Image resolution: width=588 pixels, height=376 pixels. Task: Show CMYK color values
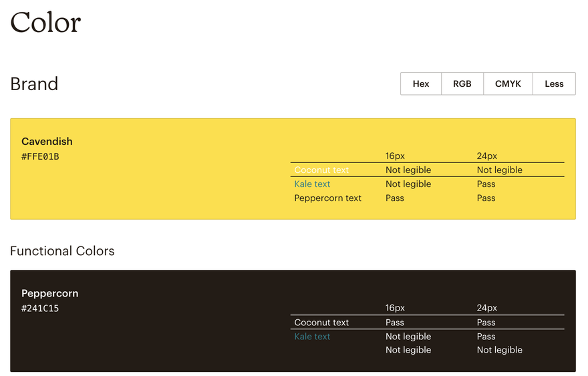[508, 84]
